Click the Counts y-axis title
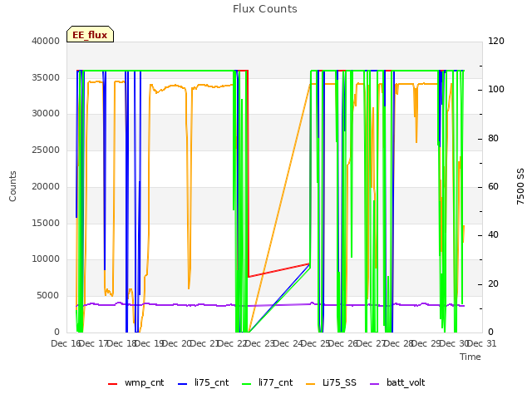This screenshot has width=532, height=399. coord(12,186)
